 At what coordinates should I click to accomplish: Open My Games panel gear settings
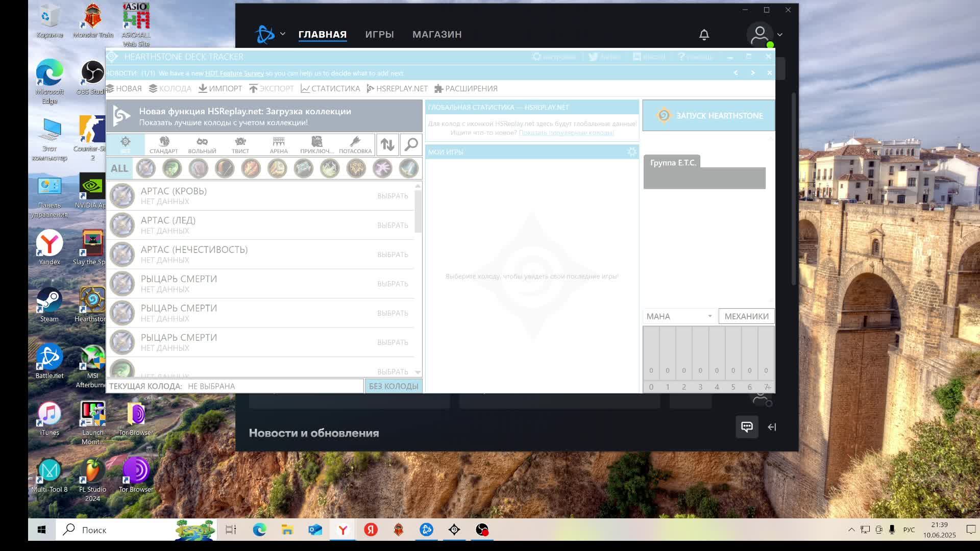point(632,152)
